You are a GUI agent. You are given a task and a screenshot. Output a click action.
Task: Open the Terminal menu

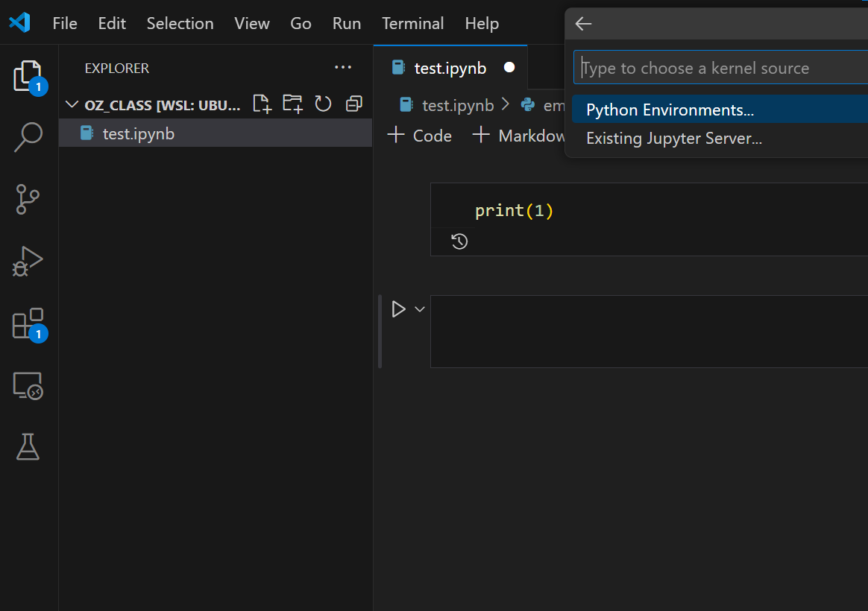pos(413,23)
